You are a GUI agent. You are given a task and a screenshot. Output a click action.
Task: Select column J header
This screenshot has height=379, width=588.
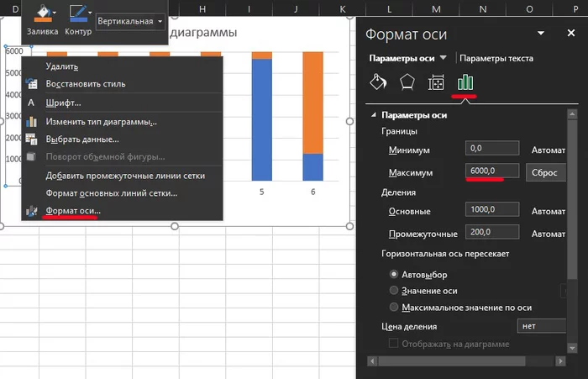click(296, 8)
